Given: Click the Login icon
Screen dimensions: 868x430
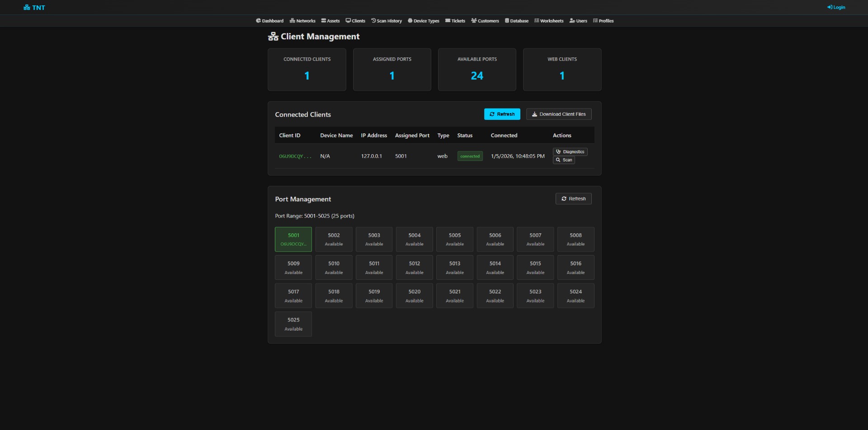Looking at the screenshot, I should tap(836, 7).
